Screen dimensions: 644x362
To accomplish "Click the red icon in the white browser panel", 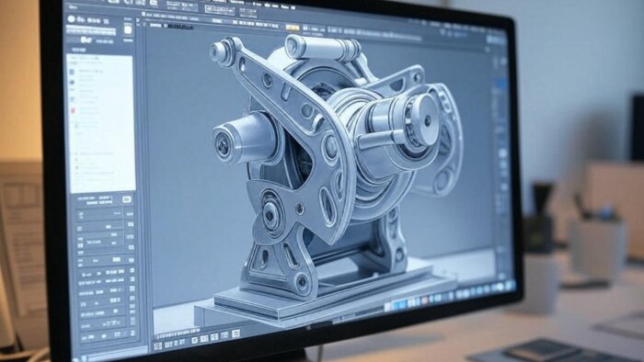I will coord(73,110).
